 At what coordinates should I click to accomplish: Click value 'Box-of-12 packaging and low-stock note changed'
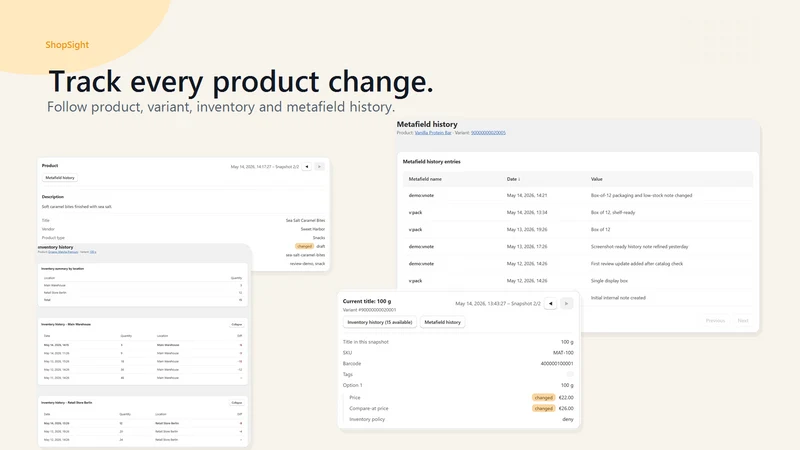[x=641, y=195]
